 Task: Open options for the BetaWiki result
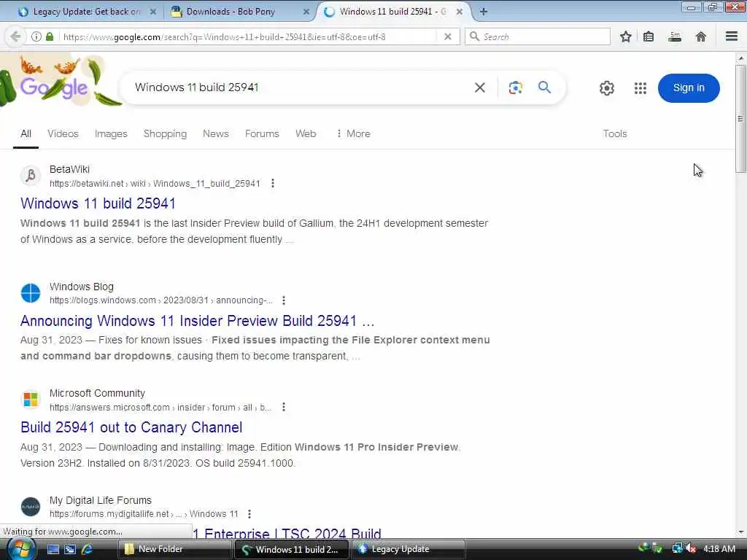click(x=273, y=183)
